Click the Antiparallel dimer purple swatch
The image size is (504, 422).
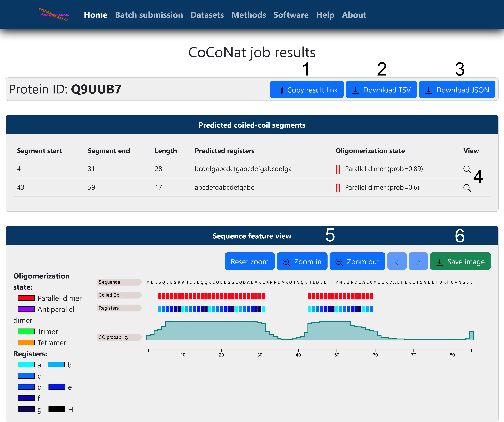click(x=26, y=309)
